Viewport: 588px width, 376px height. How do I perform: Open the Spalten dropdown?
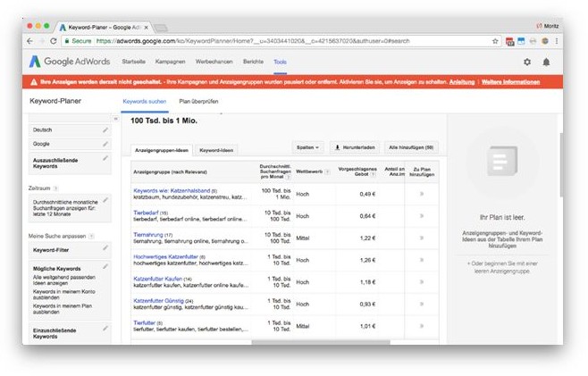tap(307, 146)
